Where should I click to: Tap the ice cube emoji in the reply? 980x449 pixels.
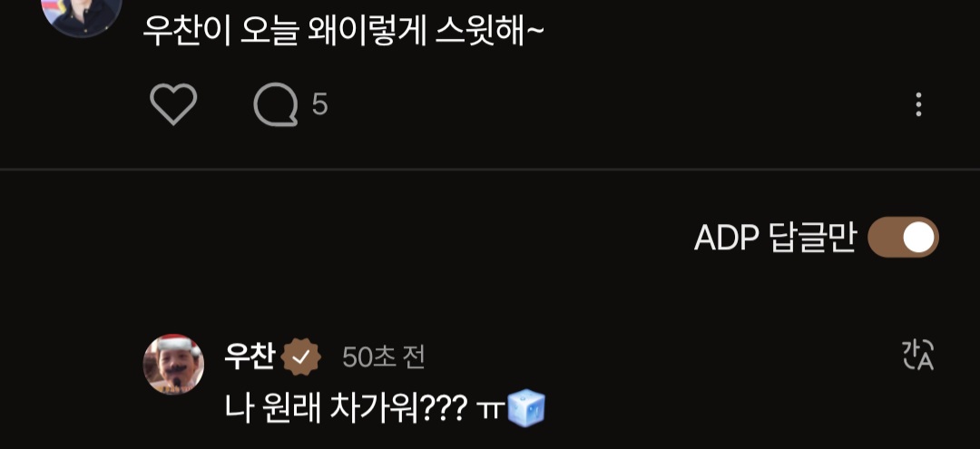click(526, 408)
